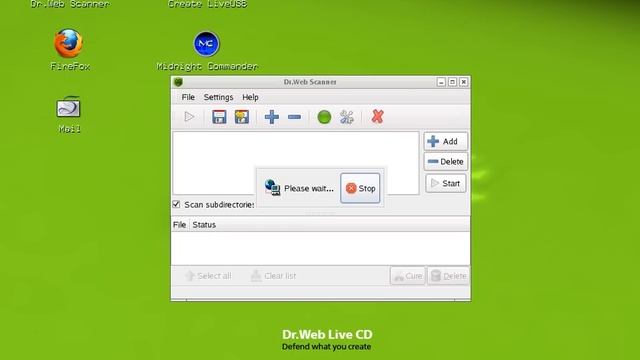Click the Clear list button

tap(273, 276)
